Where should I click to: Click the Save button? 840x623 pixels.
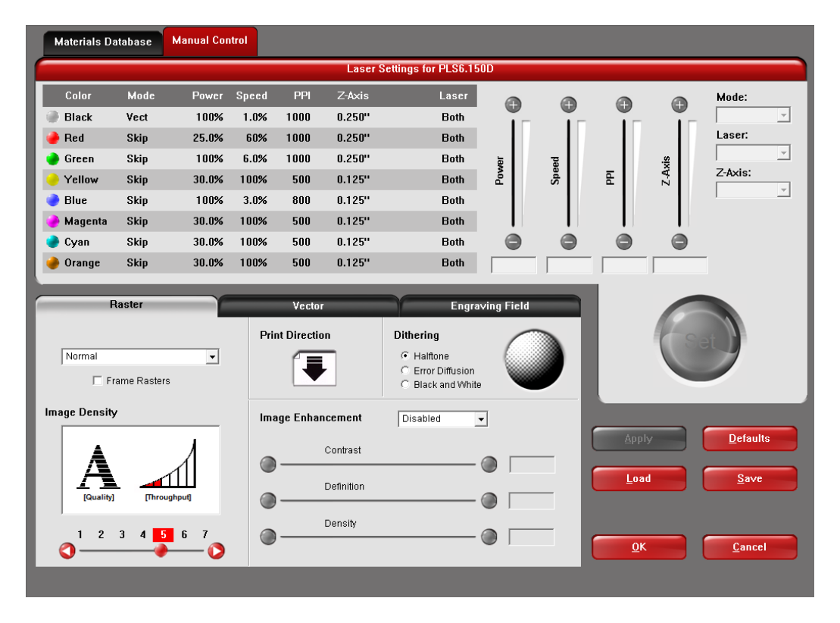(749, 478)
